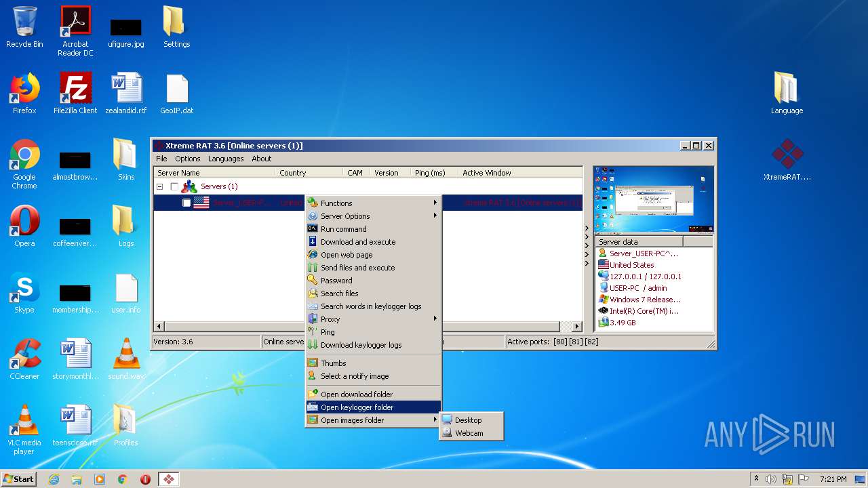Click the Ping icon in menu

(x=313, y=331)
